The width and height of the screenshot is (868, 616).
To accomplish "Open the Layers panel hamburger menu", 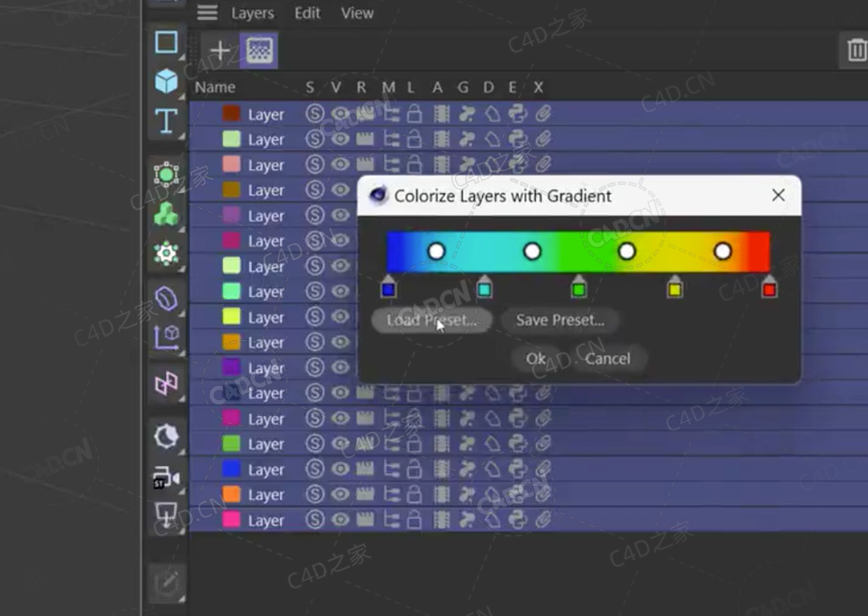I will coord(208,12).
